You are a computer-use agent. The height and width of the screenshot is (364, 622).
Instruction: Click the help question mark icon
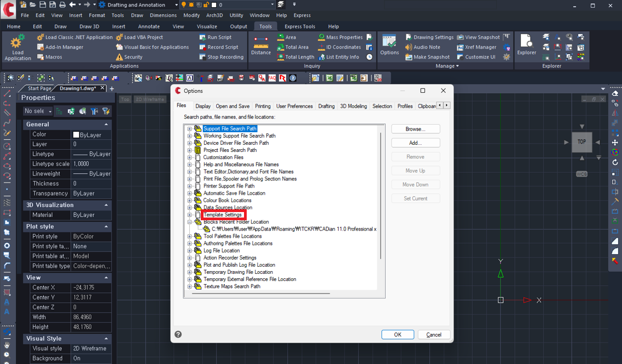tap(178, 334)
